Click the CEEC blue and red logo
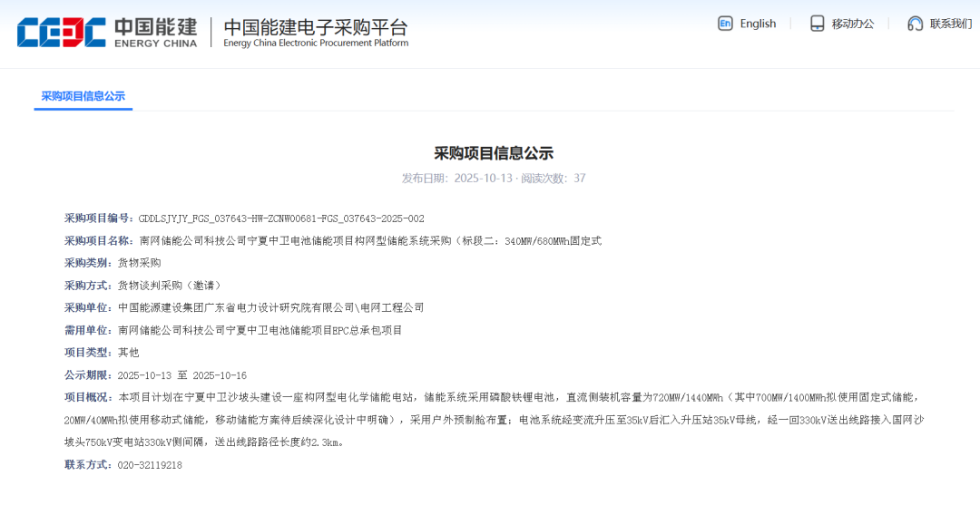 coord(61,32)
